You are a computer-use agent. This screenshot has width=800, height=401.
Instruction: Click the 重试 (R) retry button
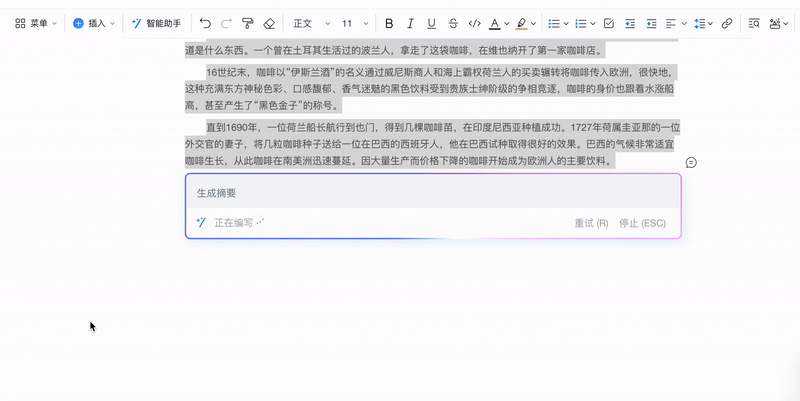coord(591,223)
